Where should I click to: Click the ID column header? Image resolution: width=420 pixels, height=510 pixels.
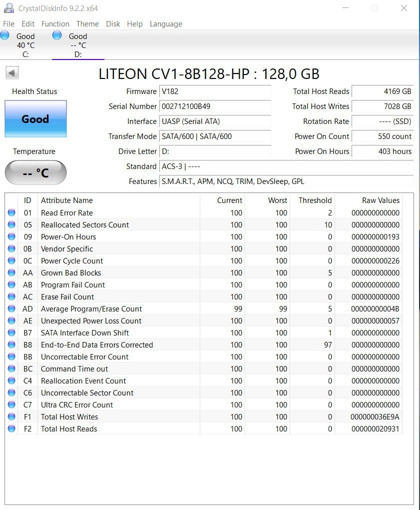(x=27, y=200)
